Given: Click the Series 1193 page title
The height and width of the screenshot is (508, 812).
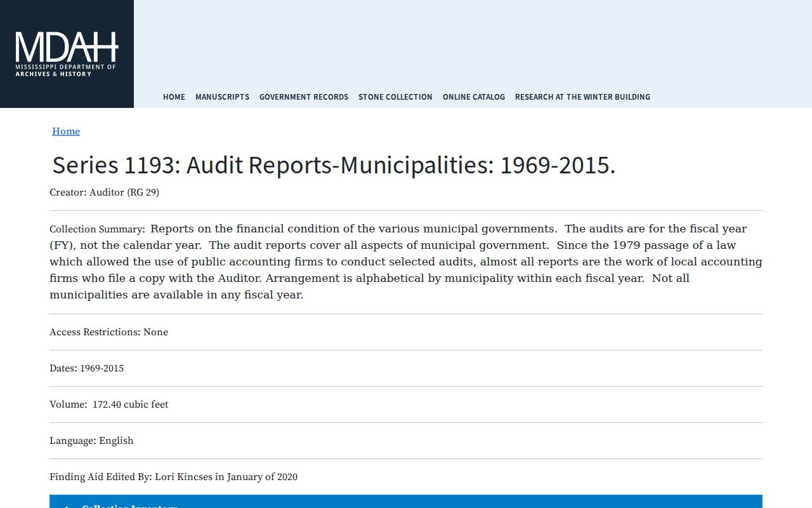Looking at the screenshot, I should tap(334, 165).
